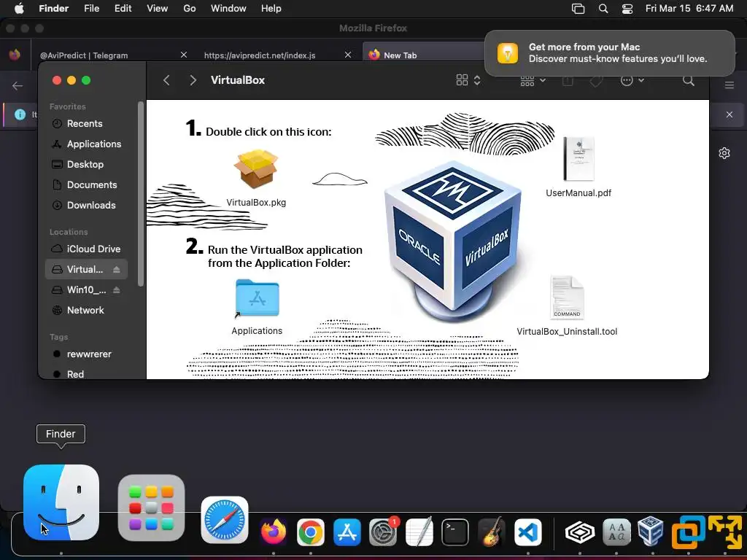The width and height of the screenshot is (747, 560).
Task: Open Launchpad from the Dock
Action: click(151, 508)
